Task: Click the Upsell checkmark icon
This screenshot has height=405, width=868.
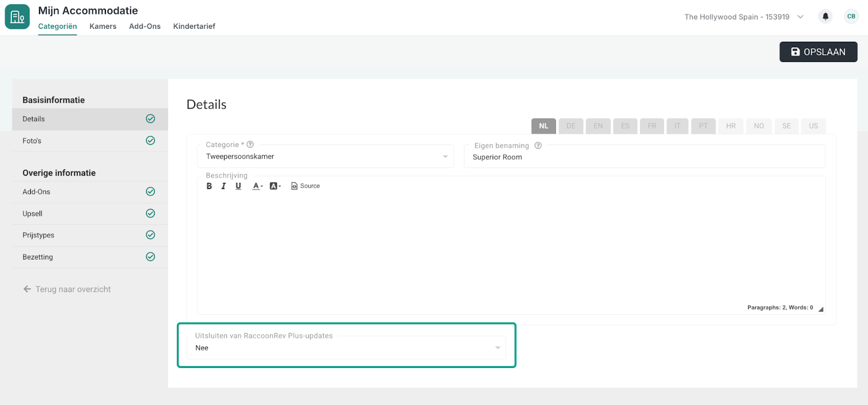Action: pos(151,213)
